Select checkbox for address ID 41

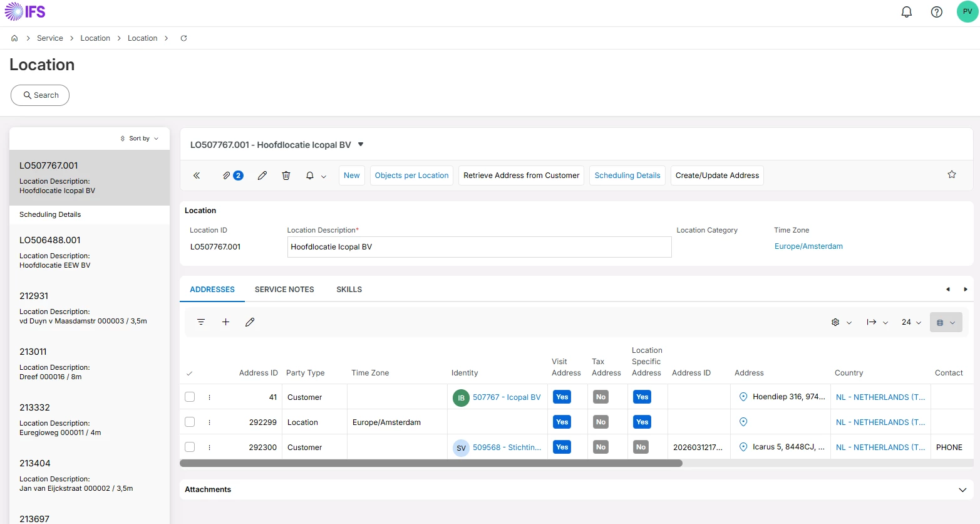(190, 397)
